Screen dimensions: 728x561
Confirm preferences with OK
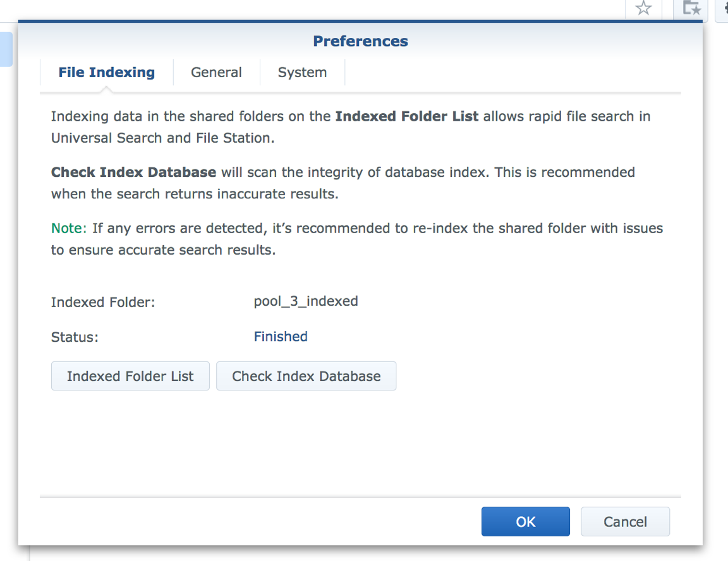pos(526,522)
